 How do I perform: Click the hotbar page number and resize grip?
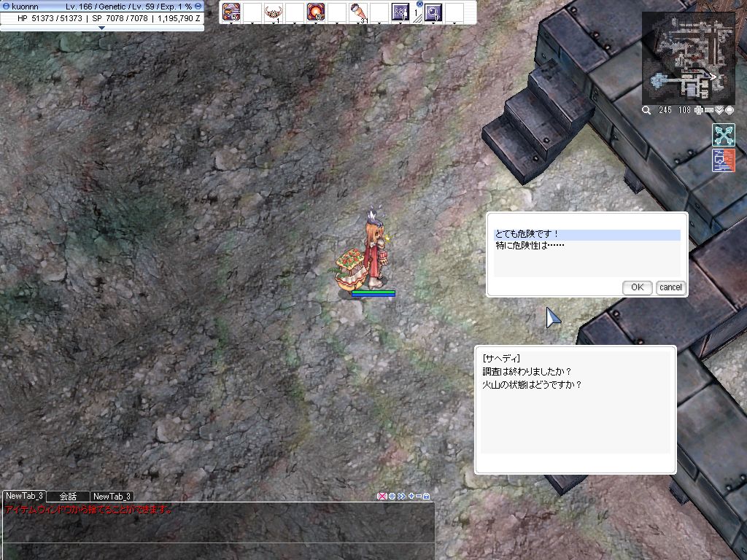[417, 16]
